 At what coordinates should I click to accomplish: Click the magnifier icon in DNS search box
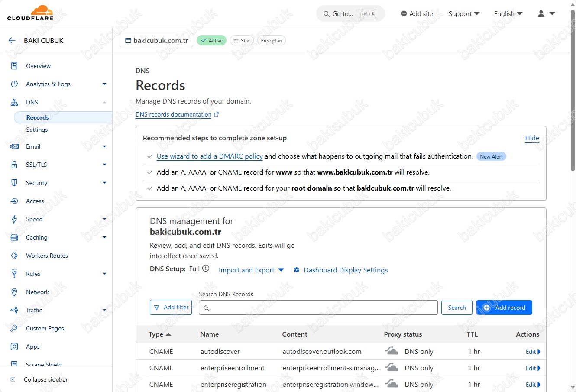(x=207, y=308)
